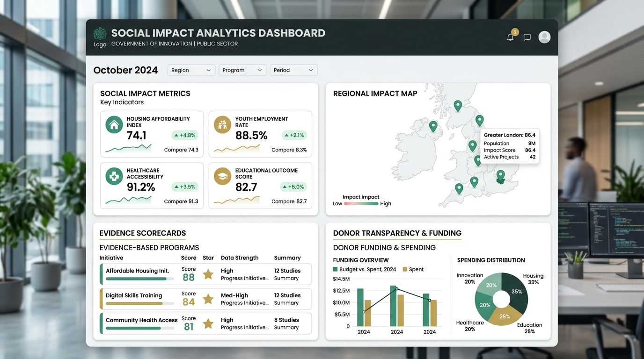Screen dimensions: 644x359
Task: Toggle the star for Community Health Access
Action: pos(208,323)
